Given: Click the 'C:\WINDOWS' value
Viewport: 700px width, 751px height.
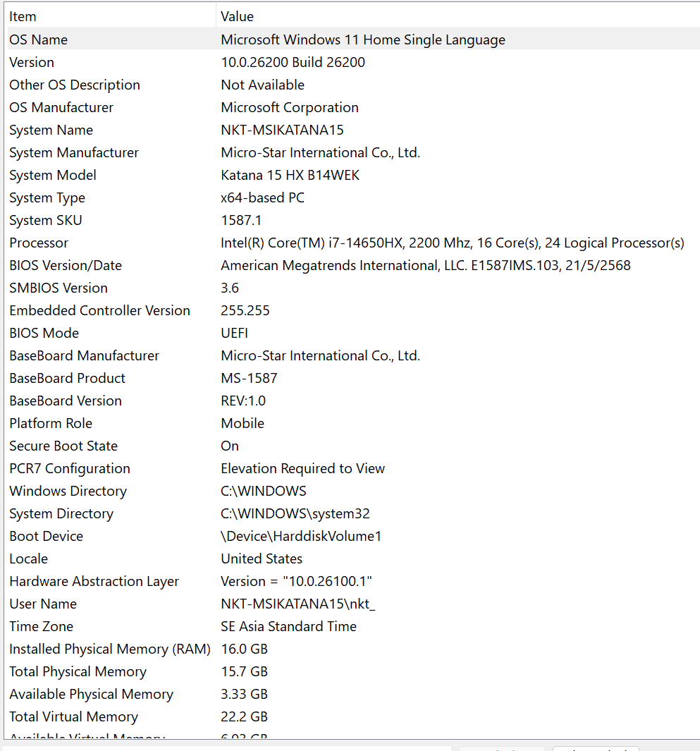Looking at the screenshot, I should (x=264, y=491).
